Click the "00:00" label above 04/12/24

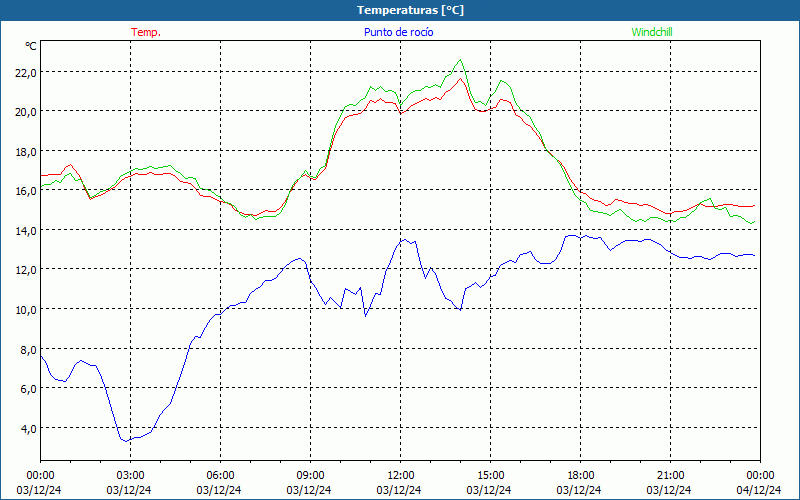[760, 476]
